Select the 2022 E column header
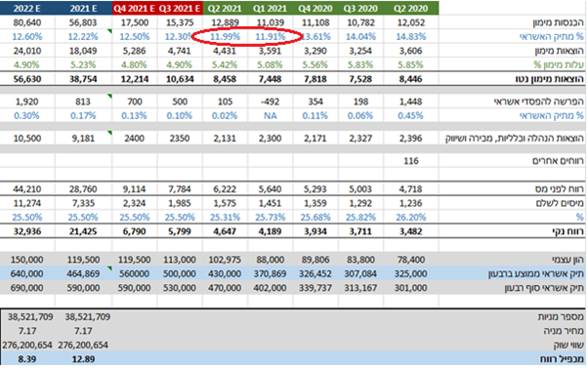Screen dimensions: 588x368 tap(27, 8)
